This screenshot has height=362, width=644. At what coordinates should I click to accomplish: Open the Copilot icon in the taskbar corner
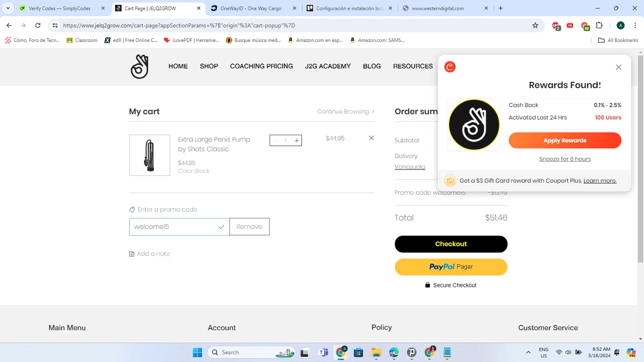pyautogui.click(x=631, y=353)
